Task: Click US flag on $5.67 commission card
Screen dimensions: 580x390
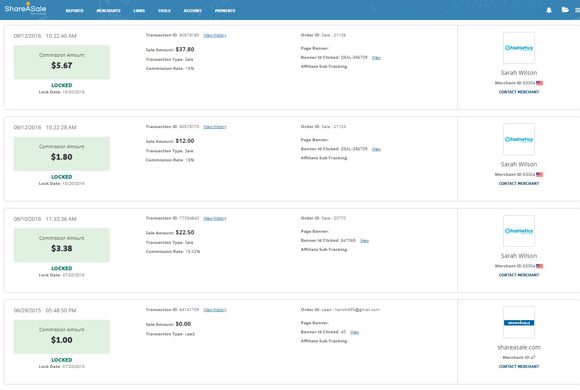Action: (x=539, y=83)
